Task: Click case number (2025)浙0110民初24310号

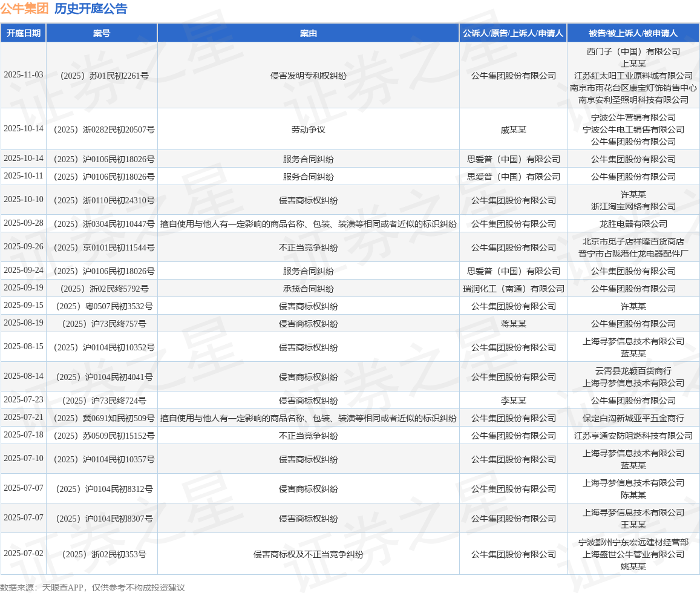Action: pos(105,200)
